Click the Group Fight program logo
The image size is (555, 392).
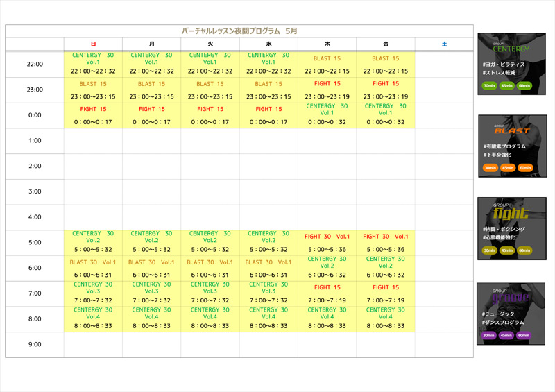512,212
